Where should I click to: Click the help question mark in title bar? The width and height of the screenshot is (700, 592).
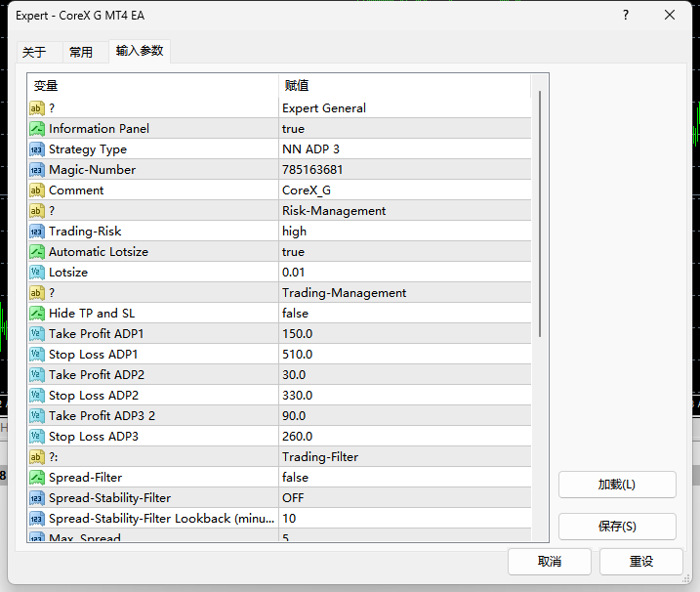pyautogui.click(x=626, y=16)
